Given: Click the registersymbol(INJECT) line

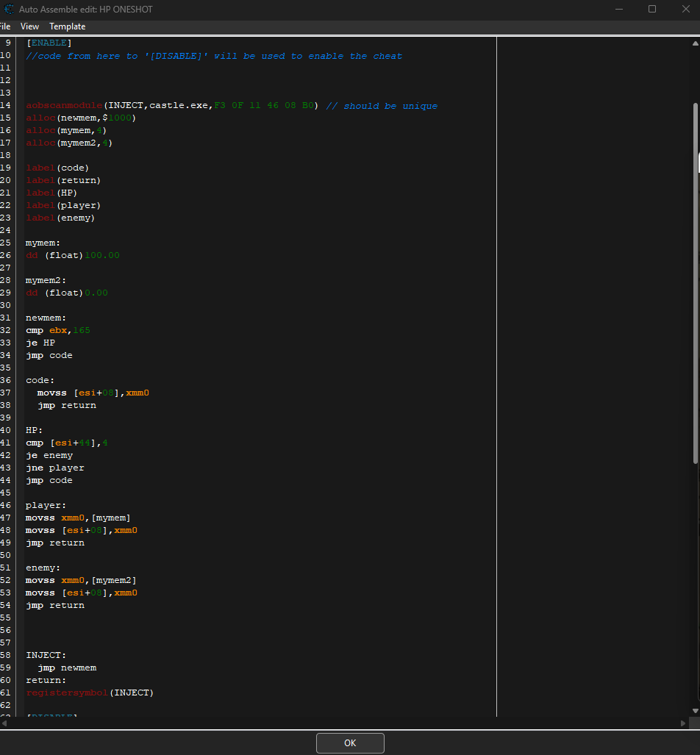Looking at the screenshot, I should pyautogui.click(x=90, y=693).
